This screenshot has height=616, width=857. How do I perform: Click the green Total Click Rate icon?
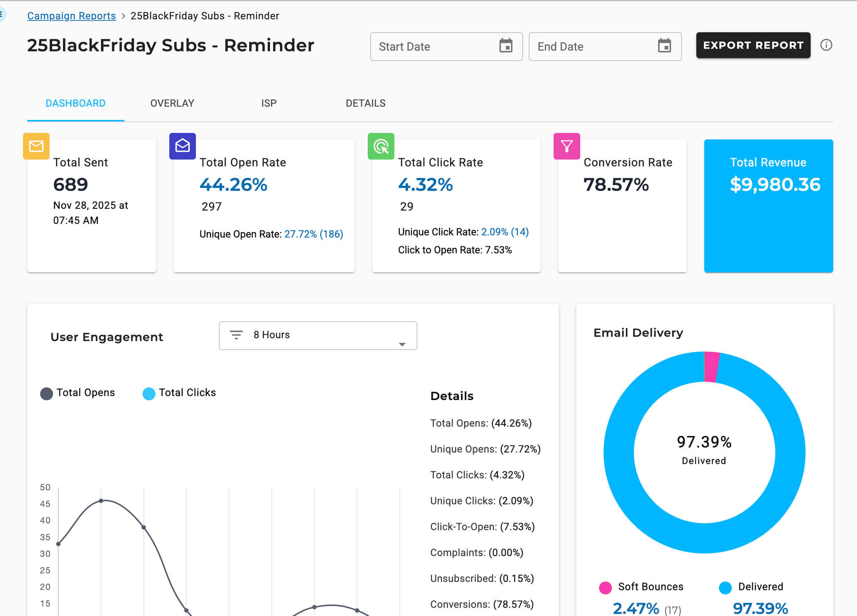coord(381,146)
